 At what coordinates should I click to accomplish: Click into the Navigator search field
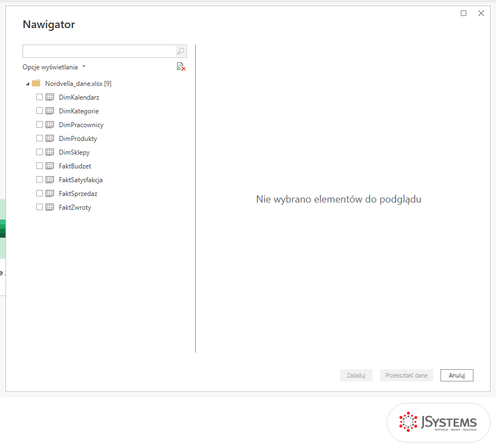(99, 51)
